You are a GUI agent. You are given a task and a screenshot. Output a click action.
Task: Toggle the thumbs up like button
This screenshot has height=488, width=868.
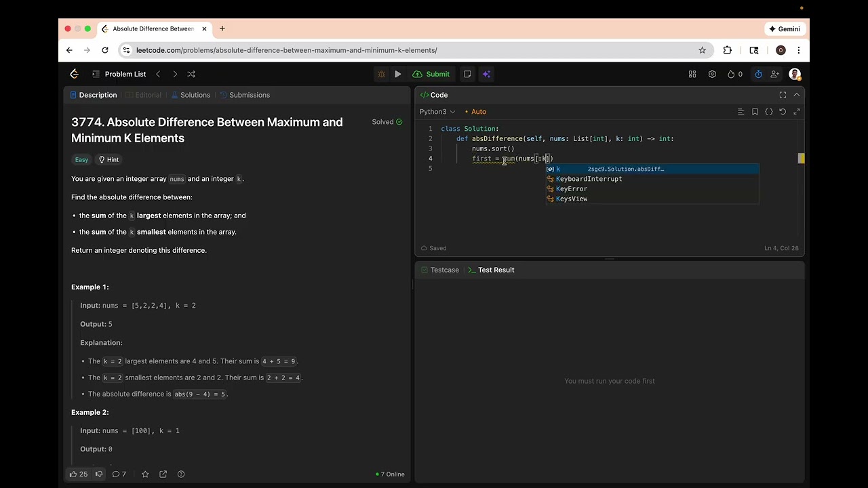(79, 474)
